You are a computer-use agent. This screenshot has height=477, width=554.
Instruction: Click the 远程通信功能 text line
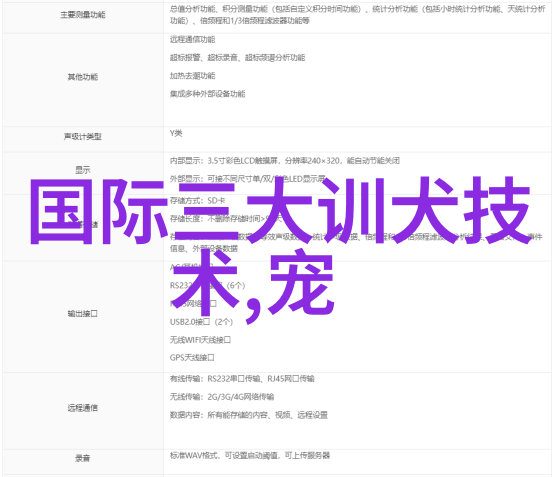click(193, 40)
